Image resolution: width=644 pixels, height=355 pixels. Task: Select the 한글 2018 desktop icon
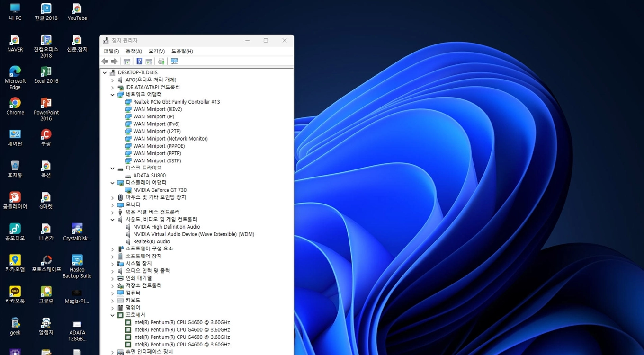[x=46, y=12]
